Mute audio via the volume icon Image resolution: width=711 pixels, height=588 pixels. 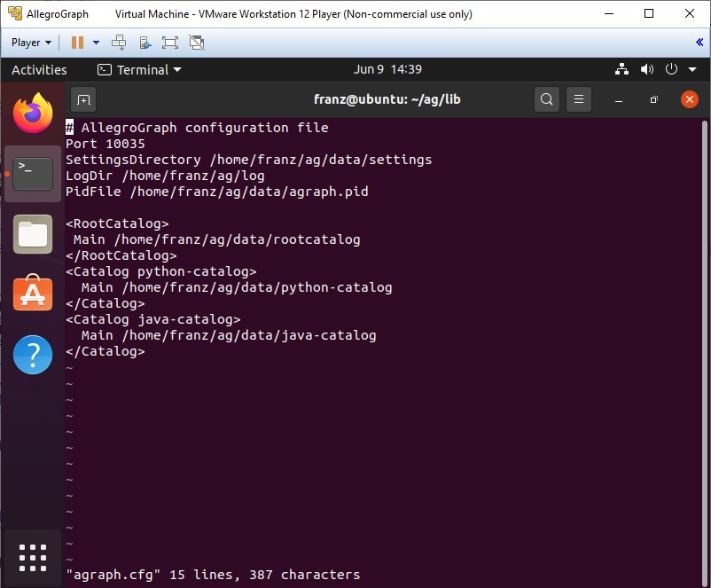[x=647, y=69]
